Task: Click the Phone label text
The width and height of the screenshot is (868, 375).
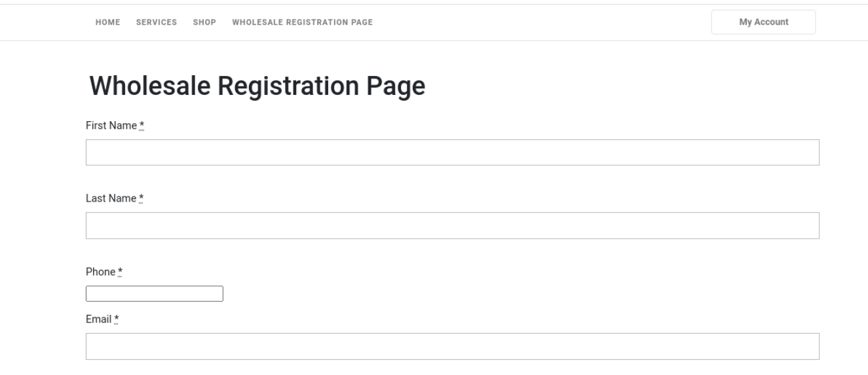Action: 101,272
